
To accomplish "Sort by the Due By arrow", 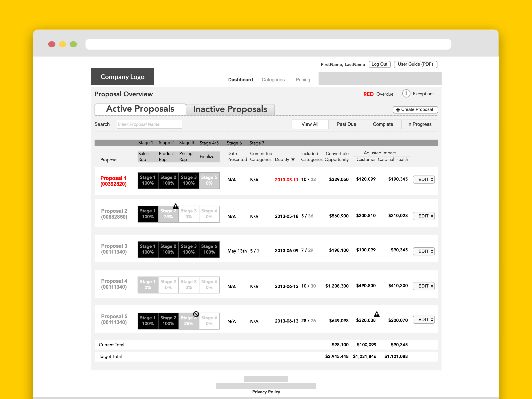I will click(293, 160).
